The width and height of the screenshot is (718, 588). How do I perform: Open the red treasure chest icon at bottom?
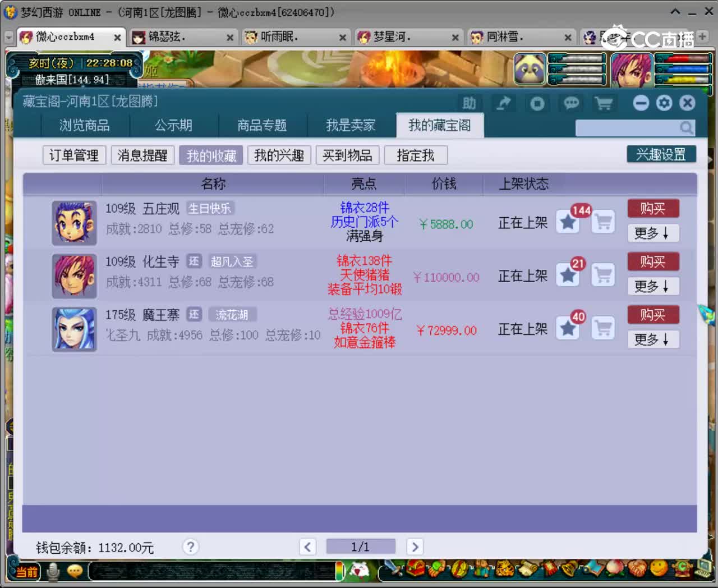click(x=415, y=569)
